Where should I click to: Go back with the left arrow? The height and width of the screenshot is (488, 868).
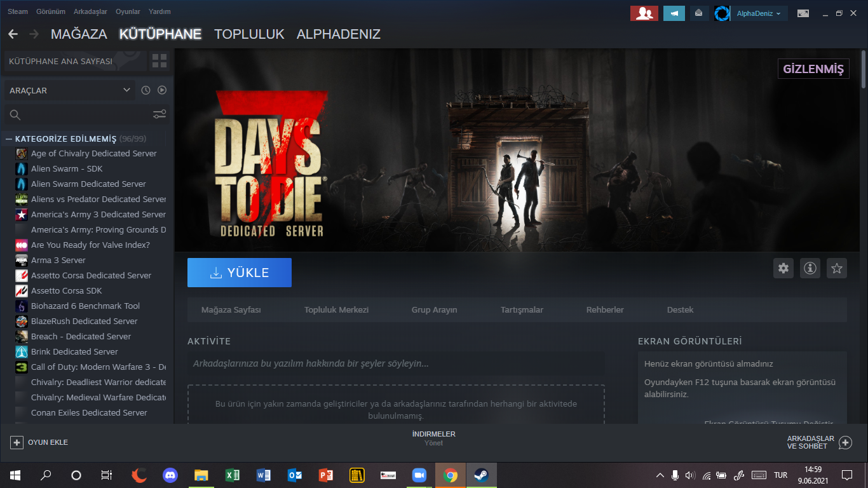click(13, 34)
